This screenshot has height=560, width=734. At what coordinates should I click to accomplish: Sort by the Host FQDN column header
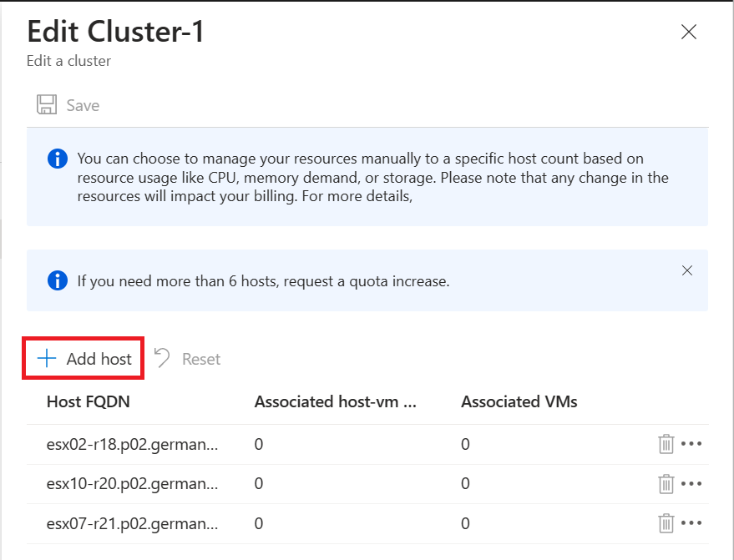pos(88,401)
